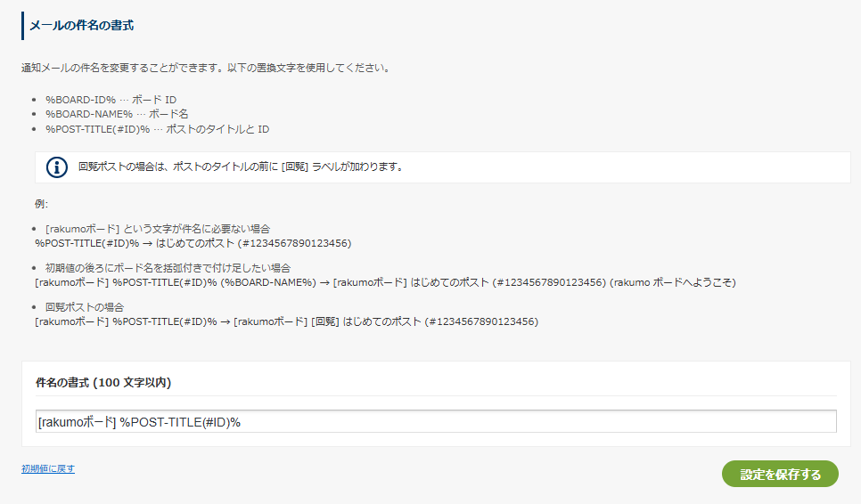Select the %BOARD-ID% placeholder text
This screenshot has height=504, width=861.
click(81, 100)
